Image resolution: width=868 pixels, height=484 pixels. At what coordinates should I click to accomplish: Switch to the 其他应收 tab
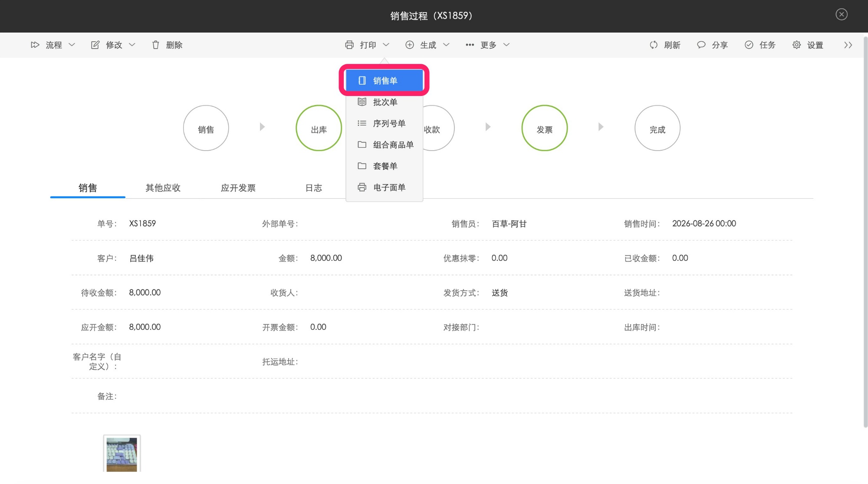click(163, 188)
